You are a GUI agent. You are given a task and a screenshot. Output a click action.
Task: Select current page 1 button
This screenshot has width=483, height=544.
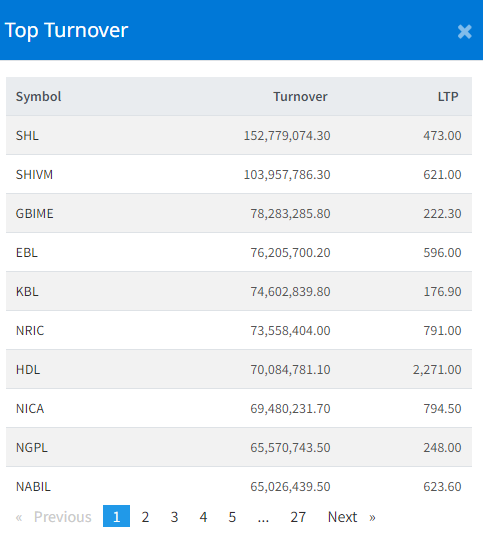[x=117, y=516]
